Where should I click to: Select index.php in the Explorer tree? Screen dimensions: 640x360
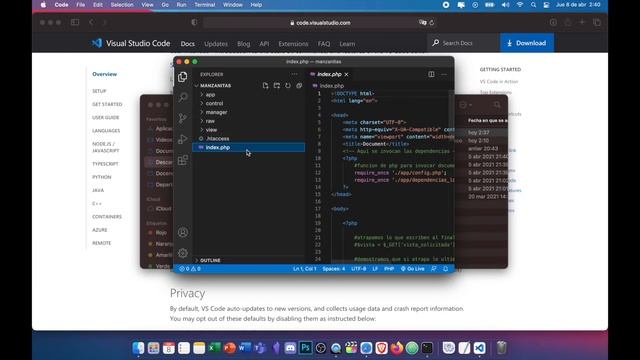click(249, 147)
